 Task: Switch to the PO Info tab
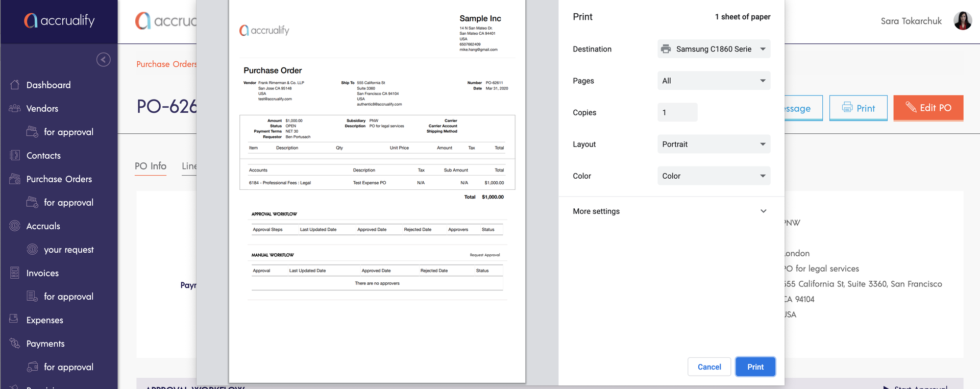(x=151, y=166)
